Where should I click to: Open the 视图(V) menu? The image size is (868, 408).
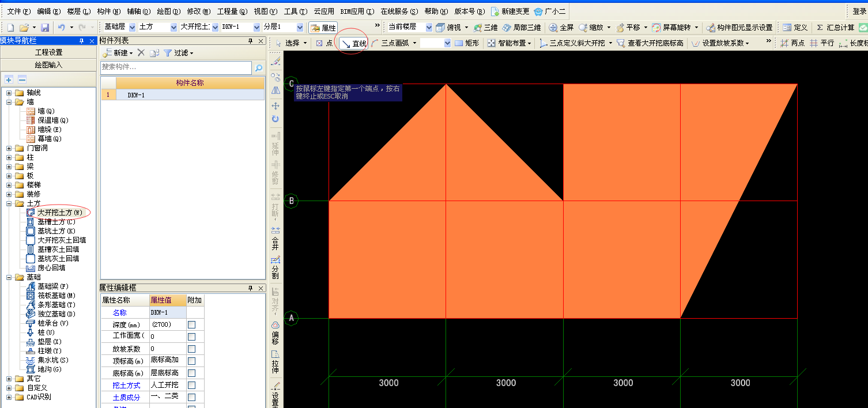tap(266, 12)
